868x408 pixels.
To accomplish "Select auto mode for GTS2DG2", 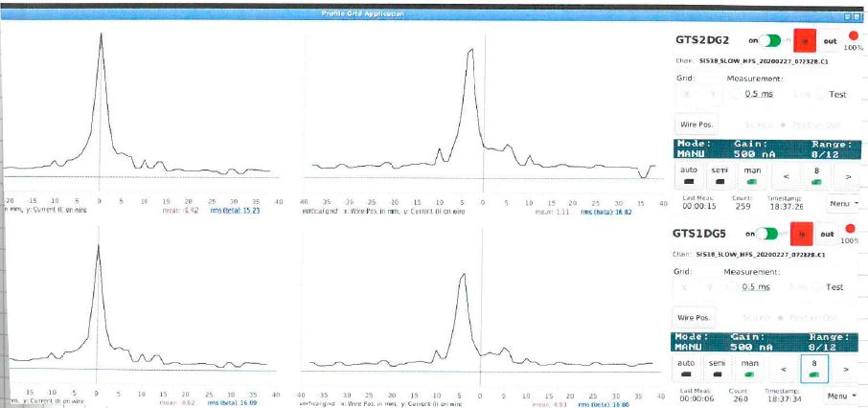I will [690, 174].
